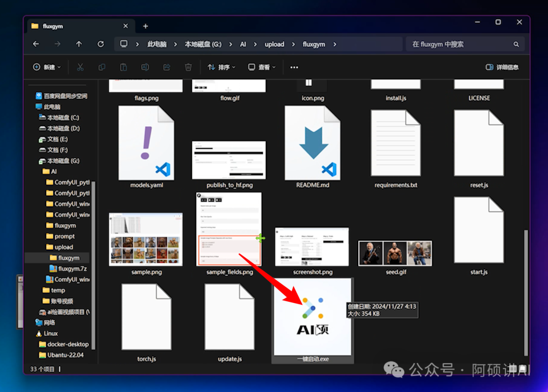Select the sample_fields.png thumbnail
This screenshot has width=548, height=392.
[229, 229]
